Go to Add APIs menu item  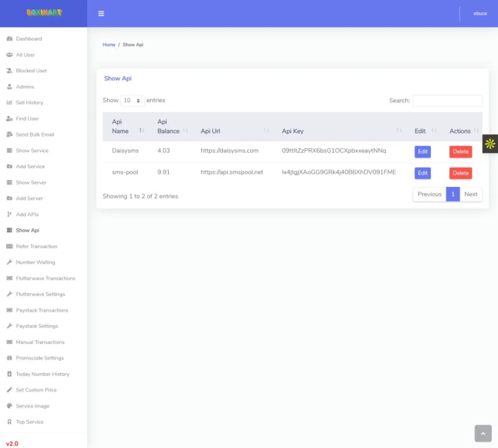pos(27,214)
